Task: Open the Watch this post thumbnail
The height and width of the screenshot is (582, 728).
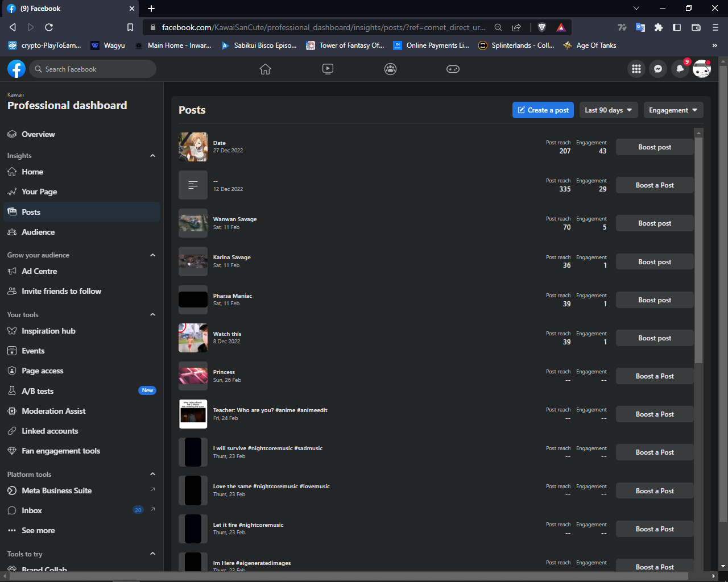Action: coord(193,338)
